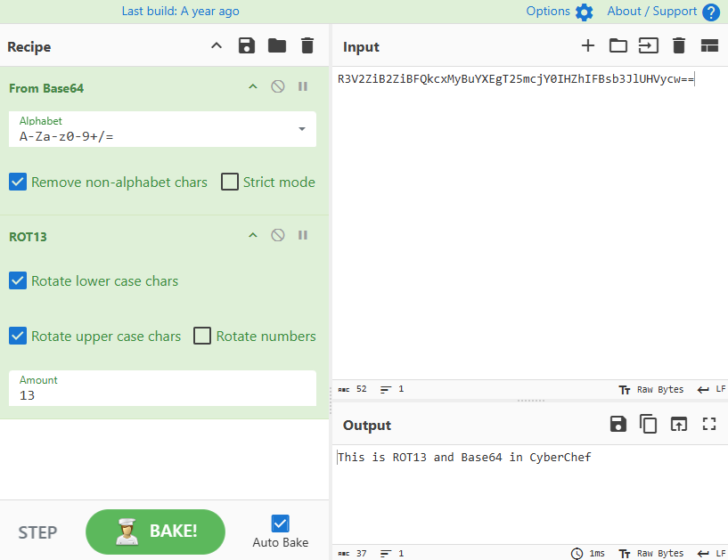Collapse the From Base64 operation
The image size is (728, 560).
pyautogui.click(x=253, y=87)
